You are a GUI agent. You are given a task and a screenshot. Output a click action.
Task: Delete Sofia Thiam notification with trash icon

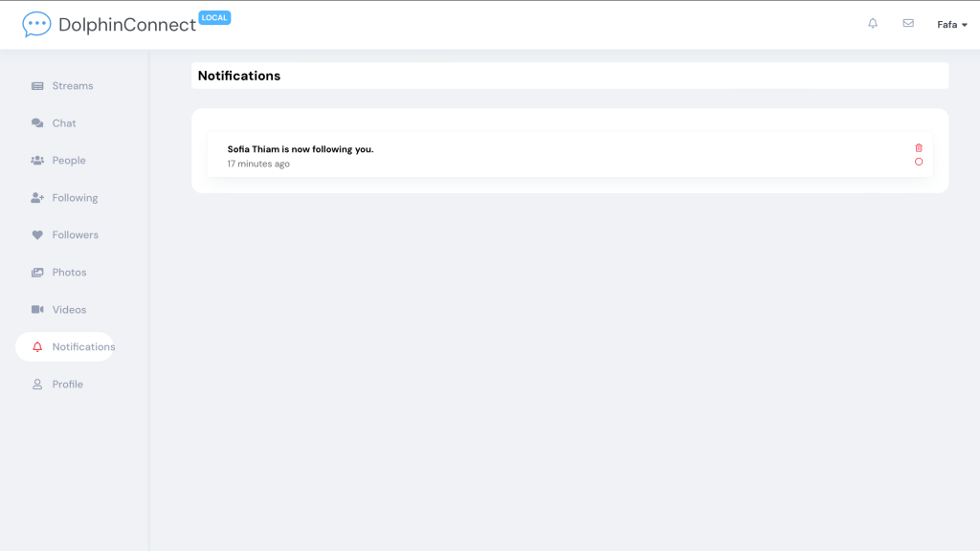click(919, 148)
